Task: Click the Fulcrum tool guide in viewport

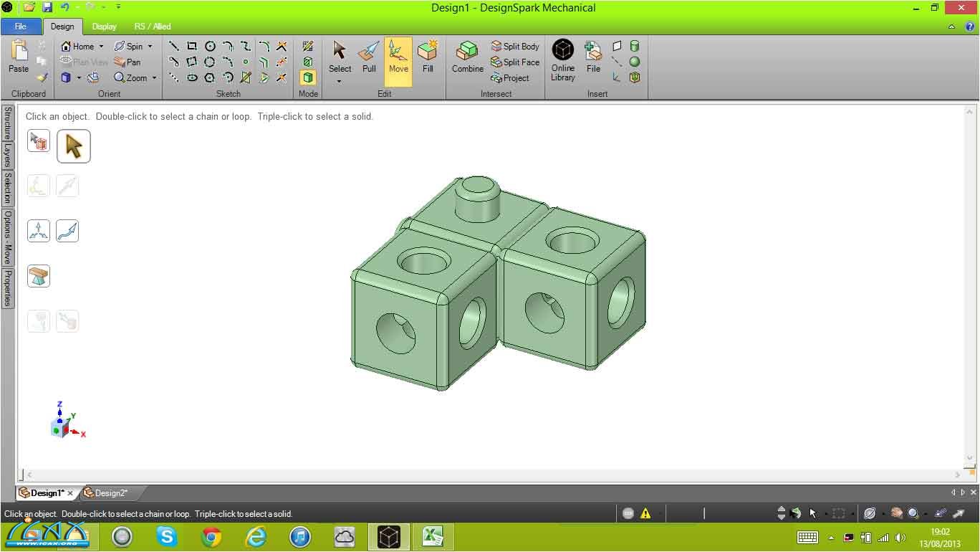Action: pos(39,276)
